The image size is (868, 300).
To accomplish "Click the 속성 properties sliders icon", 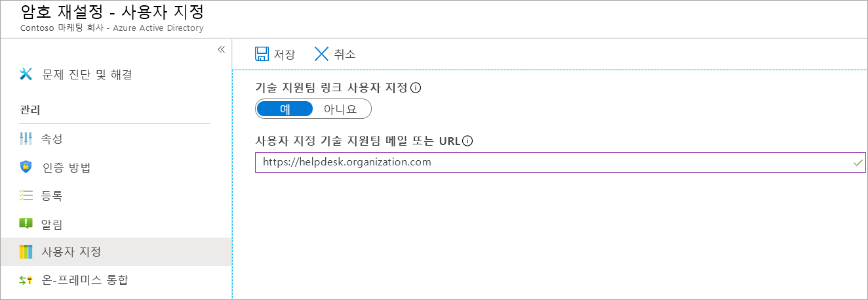I will (x=26, y=139).
